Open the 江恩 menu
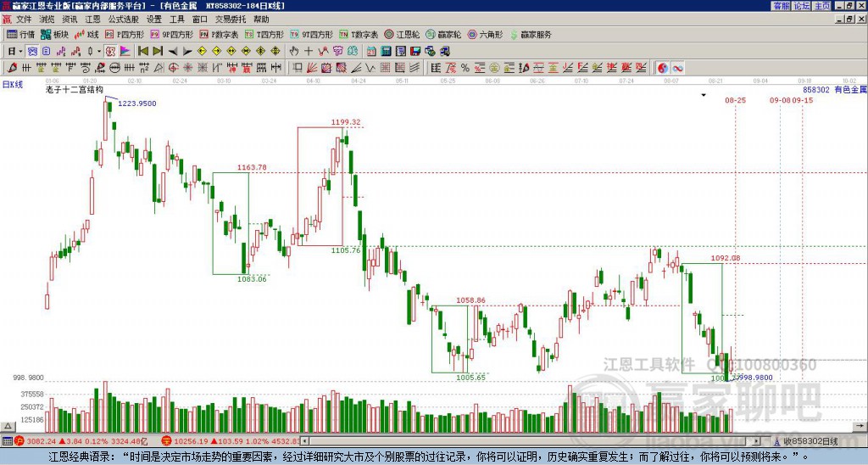 point(92,20)
